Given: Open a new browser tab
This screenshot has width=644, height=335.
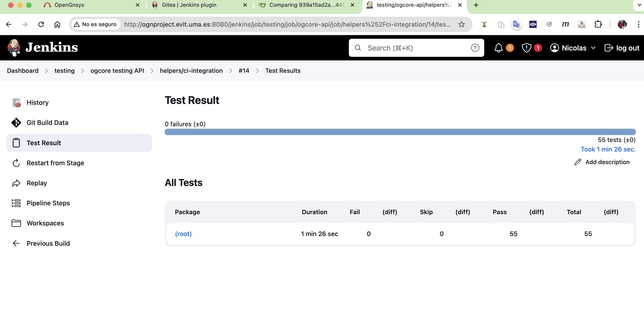Looking at the screenshot, I should click(476, 5).
